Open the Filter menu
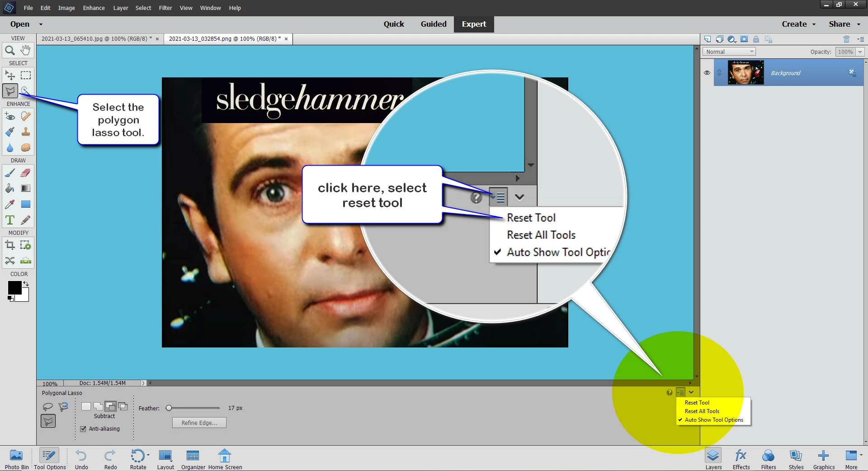 click(x=165, y=8)
